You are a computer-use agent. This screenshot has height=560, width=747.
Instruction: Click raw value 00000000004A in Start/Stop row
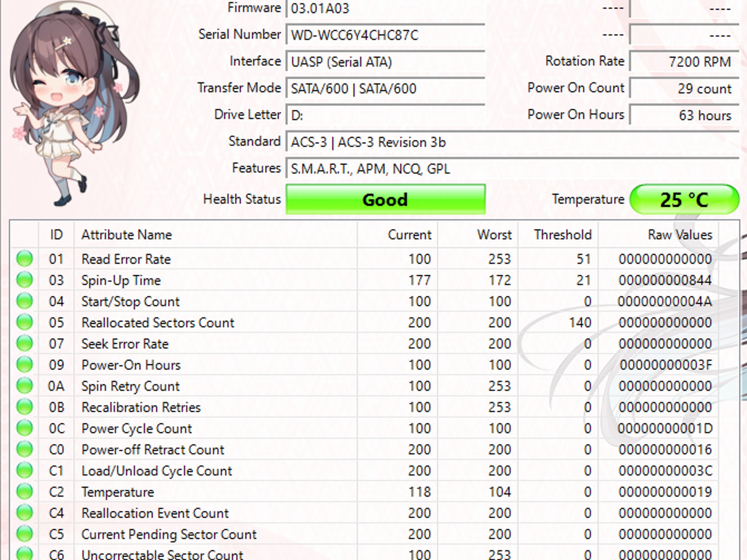(x=665, y=302)
